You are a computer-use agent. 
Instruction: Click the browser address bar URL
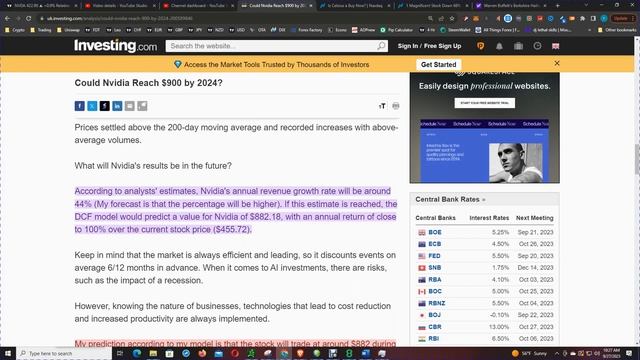coord(119,18)
